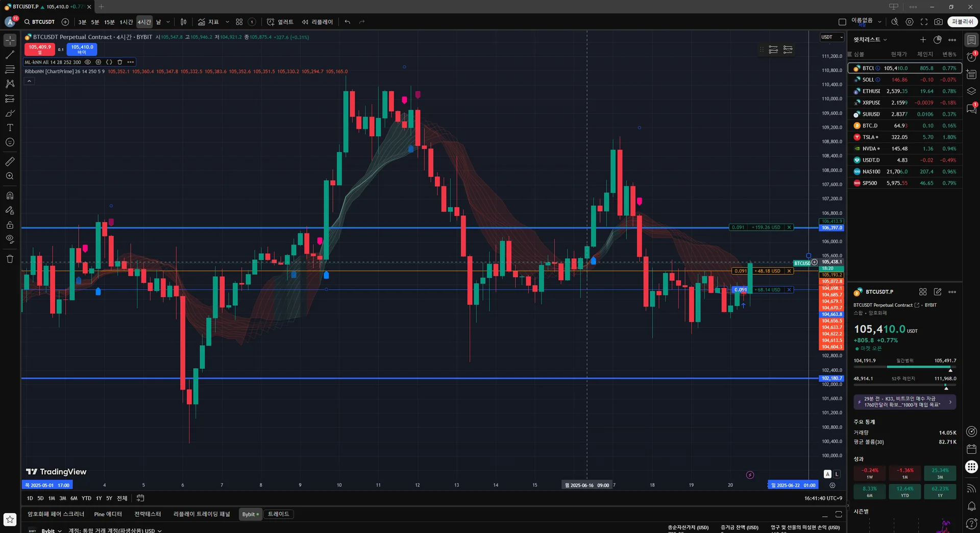Expand the indicator favorites dropdown arrow
This screenshot has height=533, width=980.
227,22
